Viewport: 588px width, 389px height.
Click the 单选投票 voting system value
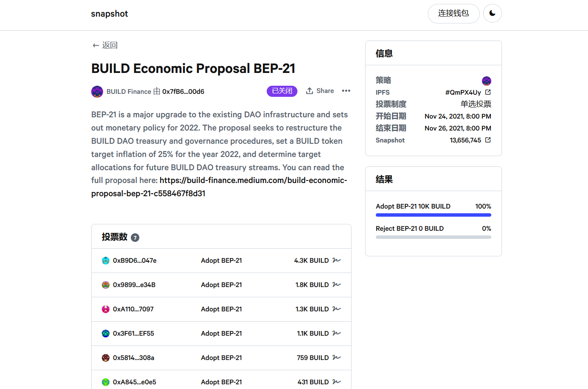476,104
